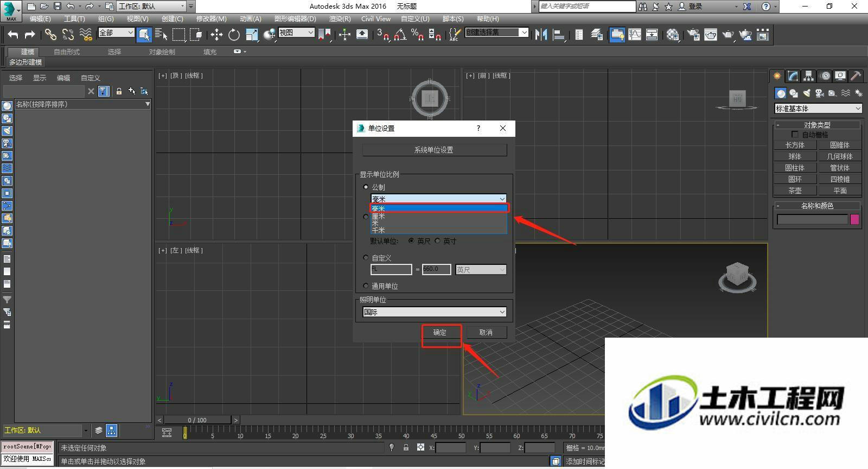Collapse the 对象类型 rollout
This screenshot has width=868, height=469.
[x=817, y=124]
